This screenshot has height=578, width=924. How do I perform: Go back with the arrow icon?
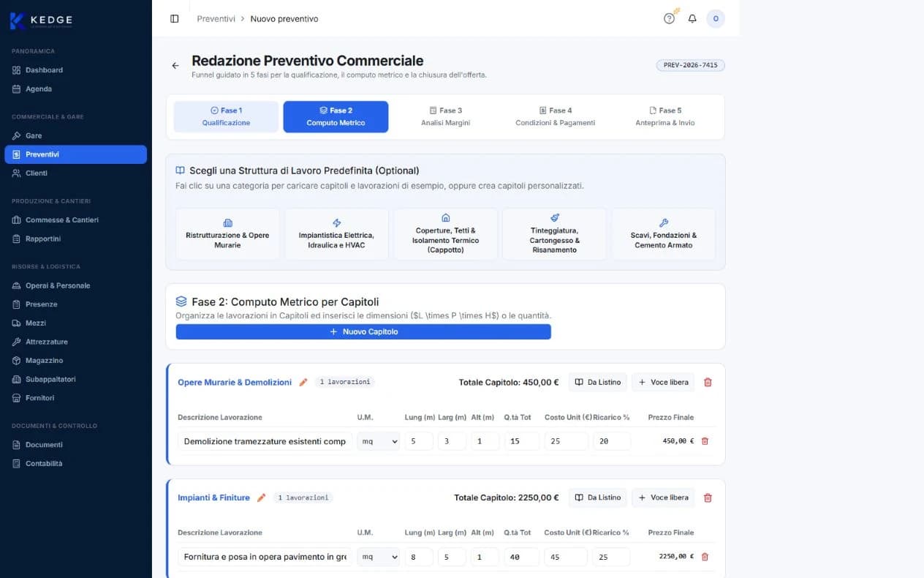coord(175,66)
